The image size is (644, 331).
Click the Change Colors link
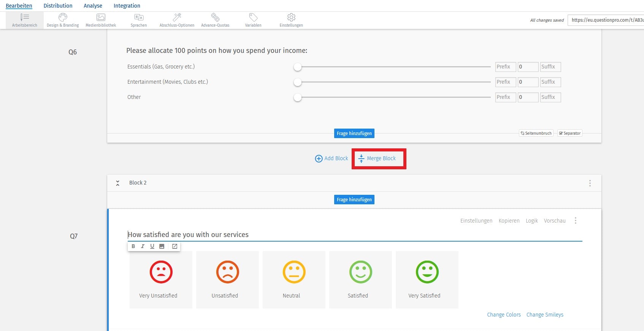point(504,315)
